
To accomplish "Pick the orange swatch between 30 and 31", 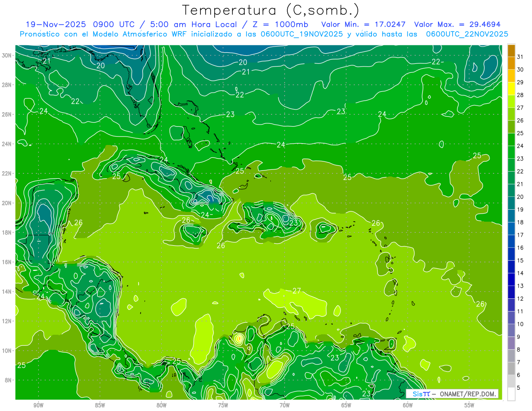I will pos(511,63).
